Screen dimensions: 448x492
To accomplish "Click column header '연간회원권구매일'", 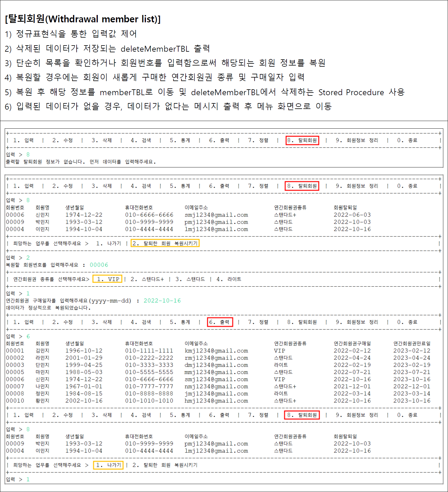I will click(x=352, y=343).
